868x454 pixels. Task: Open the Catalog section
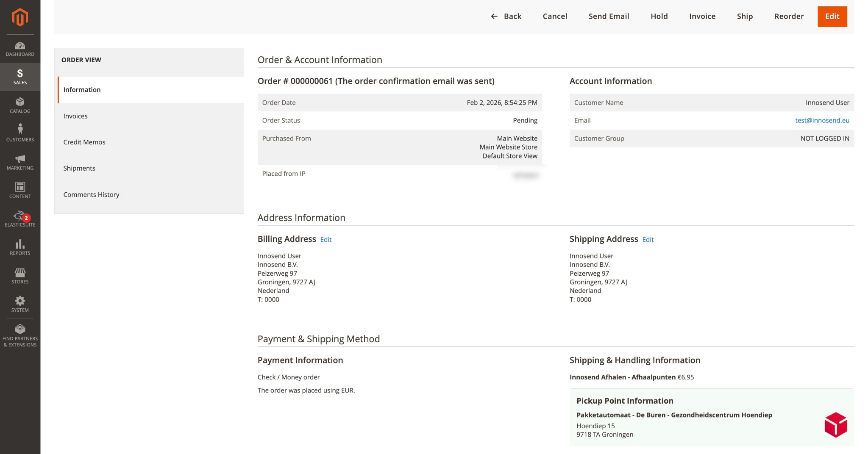(20, 106)
